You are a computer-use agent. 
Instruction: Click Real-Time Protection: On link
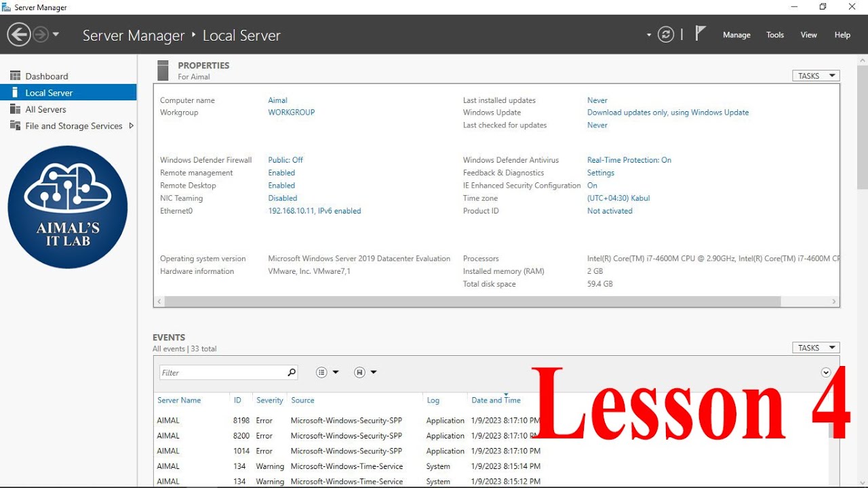[x=629, y=160]
